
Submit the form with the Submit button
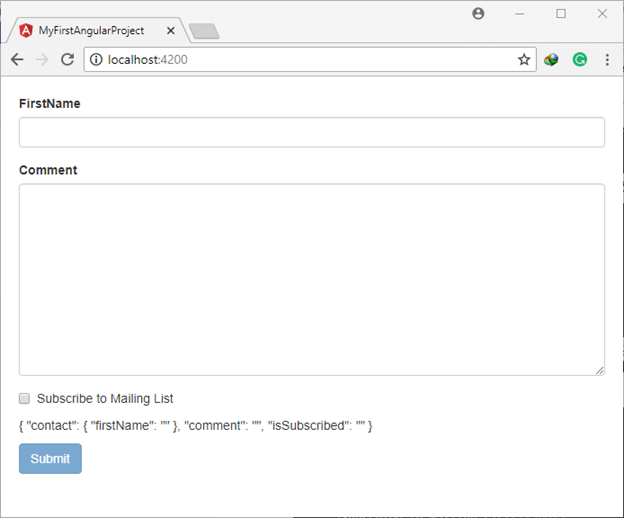50,459
